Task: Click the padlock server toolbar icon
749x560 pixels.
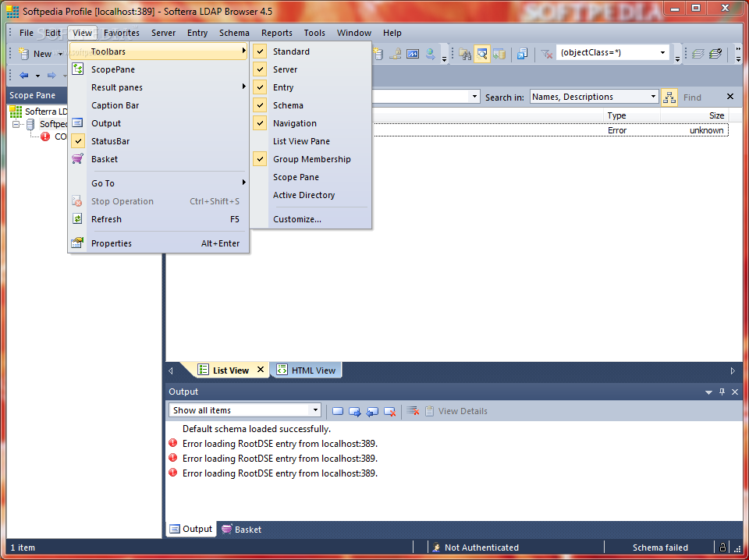Action: pos(395,54)
